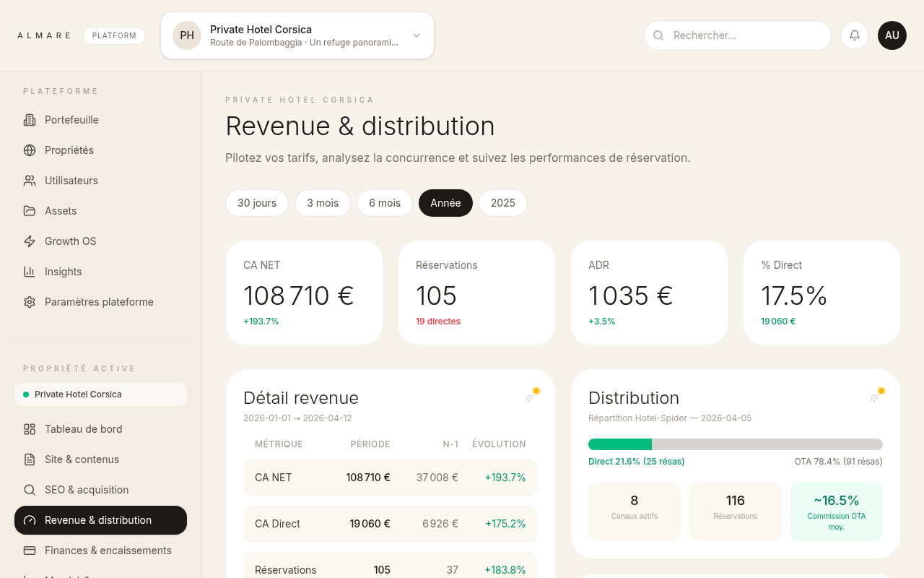Select the 3 mois period

323,203
